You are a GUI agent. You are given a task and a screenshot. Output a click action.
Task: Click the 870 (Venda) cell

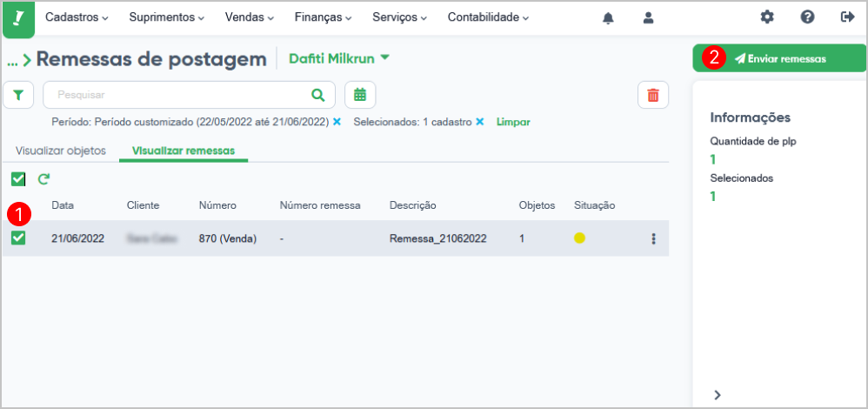[x=228, y=238]
